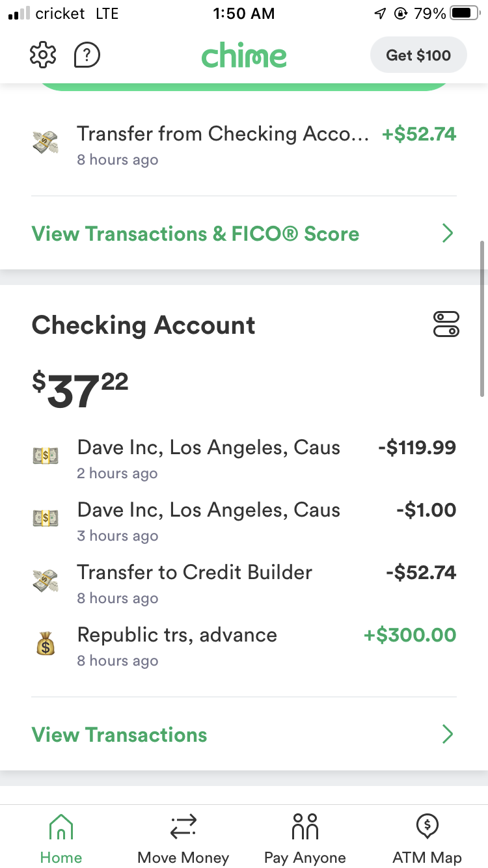Viewport: 488px width, 868px height.
Task: Select the $37.22 checking balance
Action: [81, 390]
